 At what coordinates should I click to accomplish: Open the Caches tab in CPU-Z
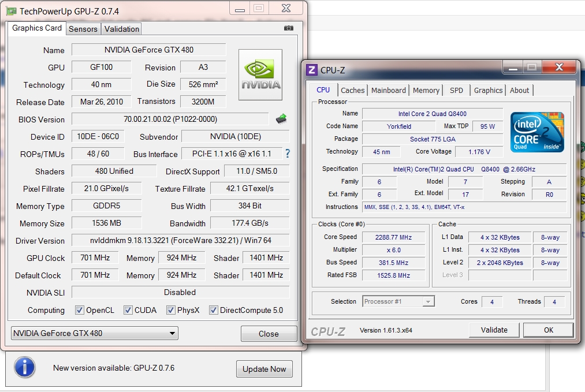coord(353,90)
